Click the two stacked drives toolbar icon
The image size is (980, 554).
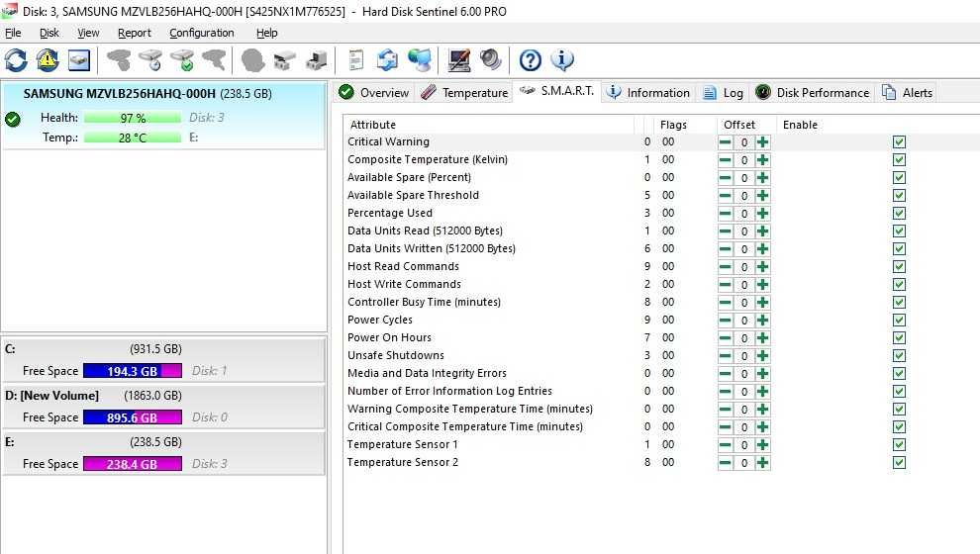[x=284, y=60]
